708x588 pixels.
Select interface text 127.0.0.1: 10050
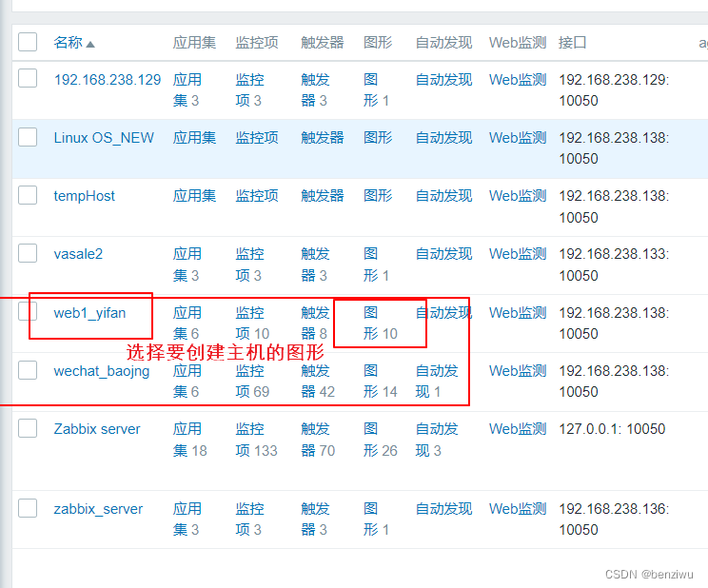pyautogui.click(x=612, y=429)
